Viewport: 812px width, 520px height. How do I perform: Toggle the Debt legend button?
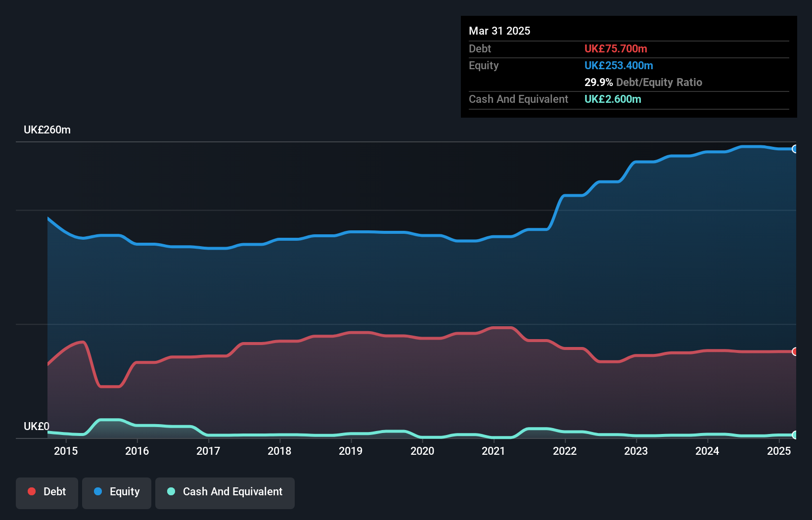46,493
